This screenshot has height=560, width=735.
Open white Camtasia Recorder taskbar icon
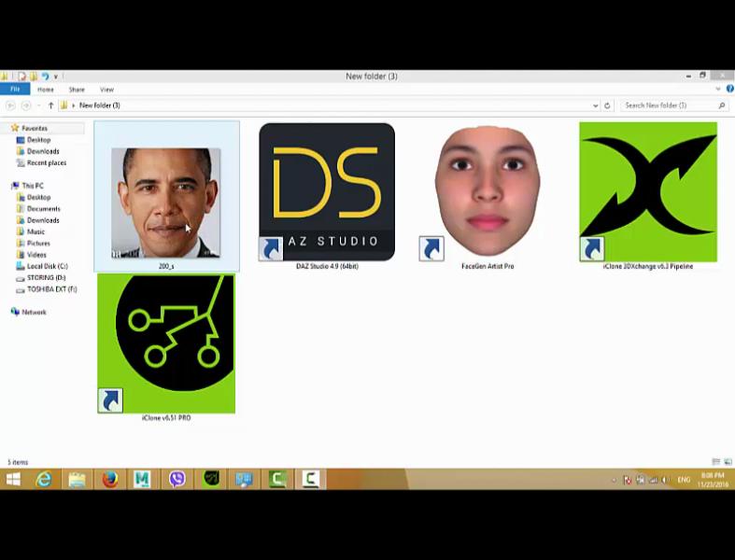[310, 479]
